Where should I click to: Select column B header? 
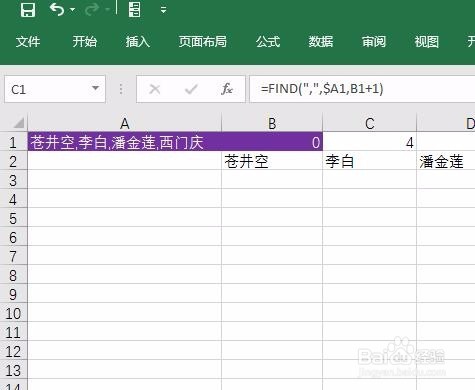[x=272, y=124]
